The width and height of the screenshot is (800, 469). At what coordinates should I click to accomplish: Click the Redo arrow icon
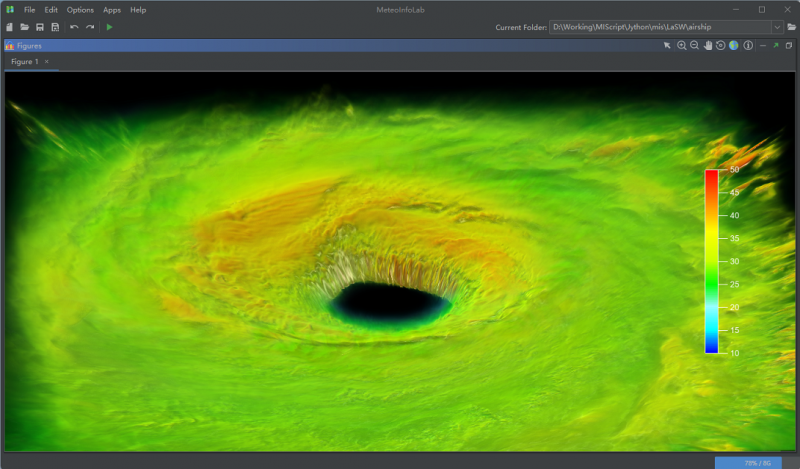click(90, 27)
